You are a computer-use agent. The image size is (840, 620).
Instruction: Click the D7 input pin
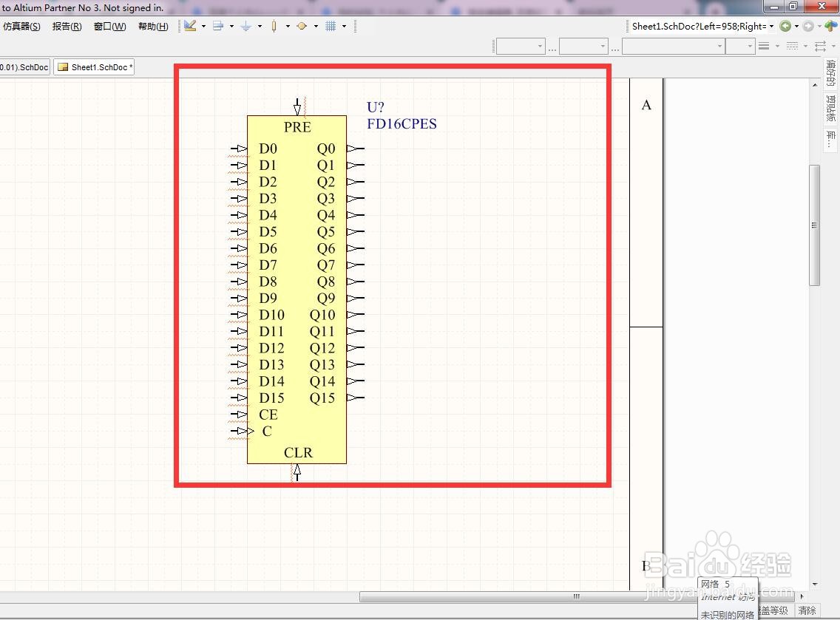pyautogui.click(x=239, y=265)
